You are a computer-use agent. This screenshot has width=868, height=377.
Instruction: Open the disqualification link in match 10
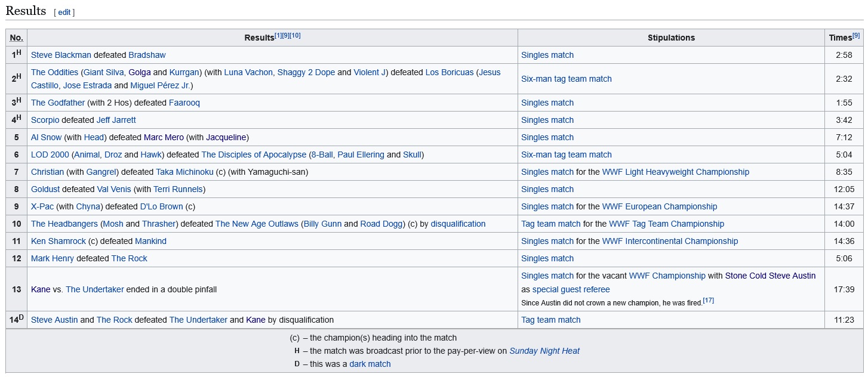tap(458, 224)
